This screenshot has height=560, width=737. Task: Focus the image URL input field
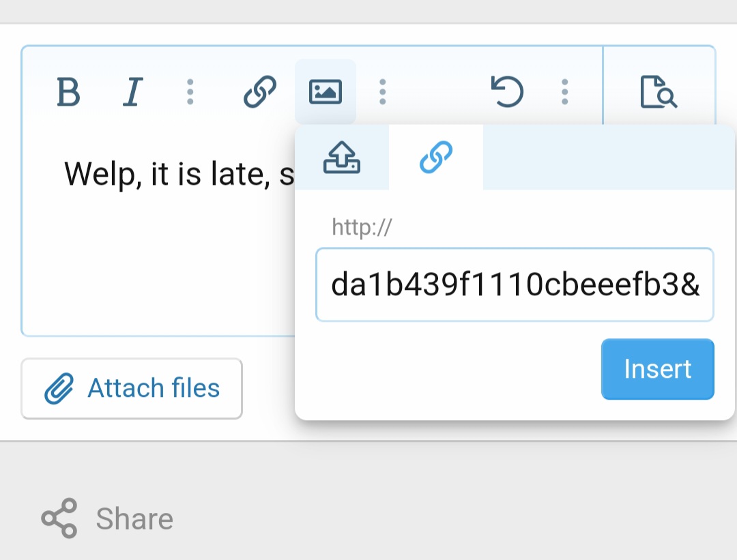click(515, 285)
